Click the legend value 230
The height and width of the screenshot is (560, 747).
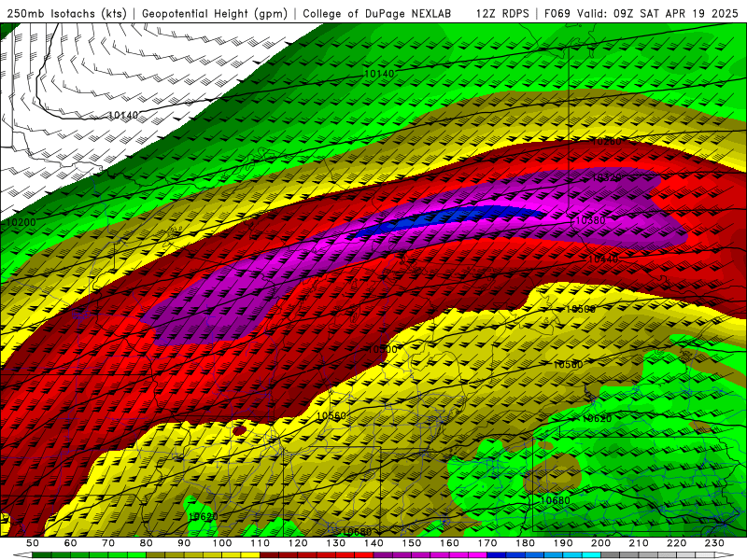coord(714,543)
